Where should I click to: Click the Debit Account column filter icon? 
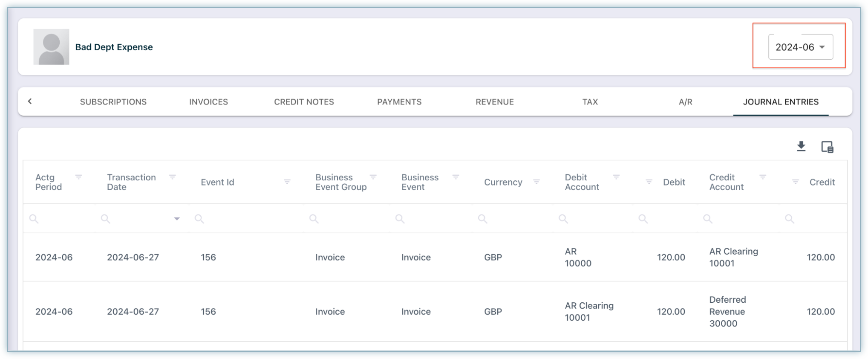[616, 177]
